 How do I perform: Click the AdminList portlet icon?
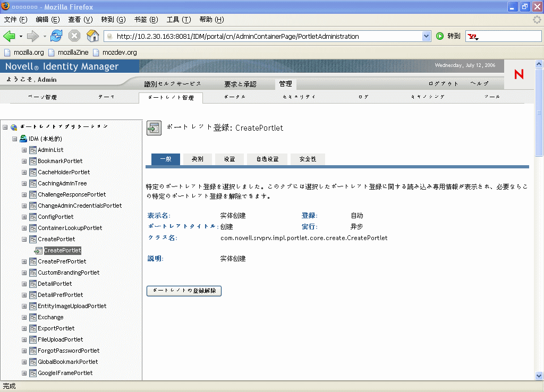[33, 150]
